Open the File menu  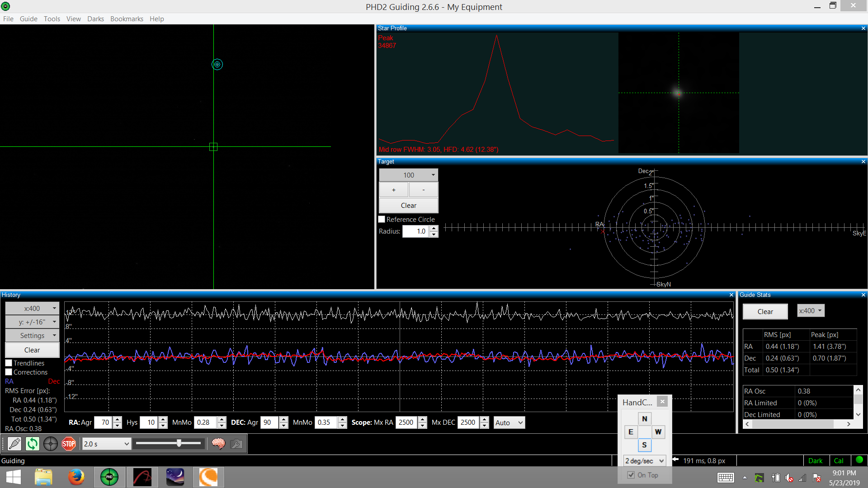(x=8, y=19)
